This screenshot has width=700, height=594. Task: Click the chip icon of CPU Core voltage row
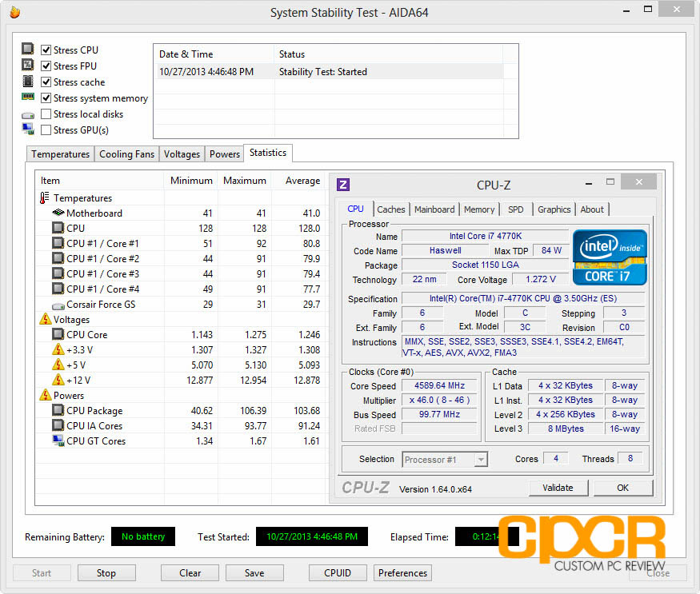[58, 334]
